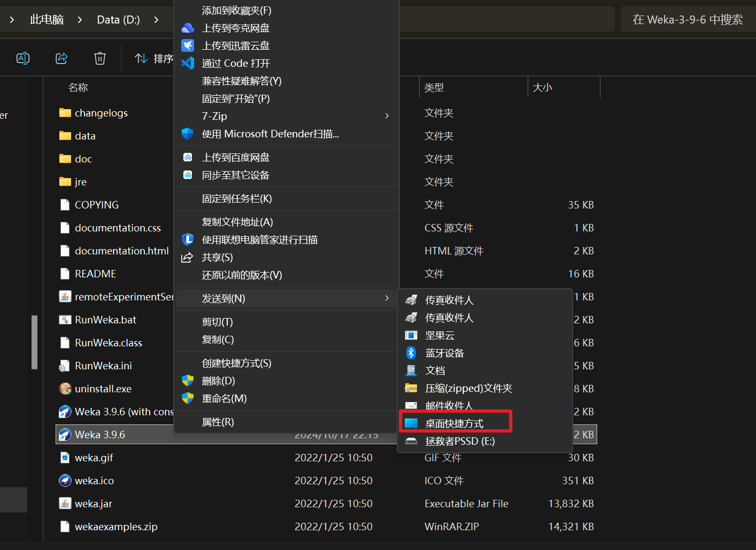Screen dimensions: 756x550
Task: Click 此电脑 in the address bar
Action: [47, 20]
